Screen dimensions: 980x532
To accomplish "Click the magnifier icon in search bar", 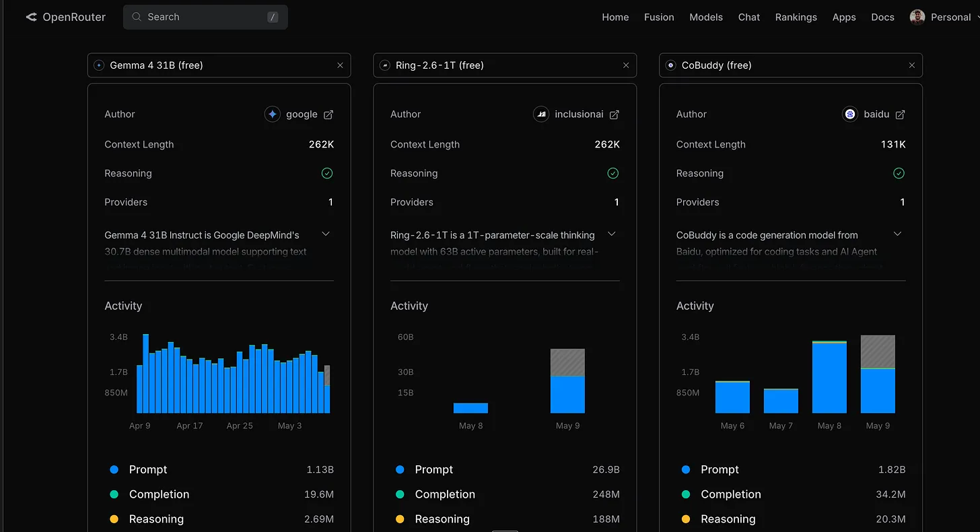I will (137, 17).
